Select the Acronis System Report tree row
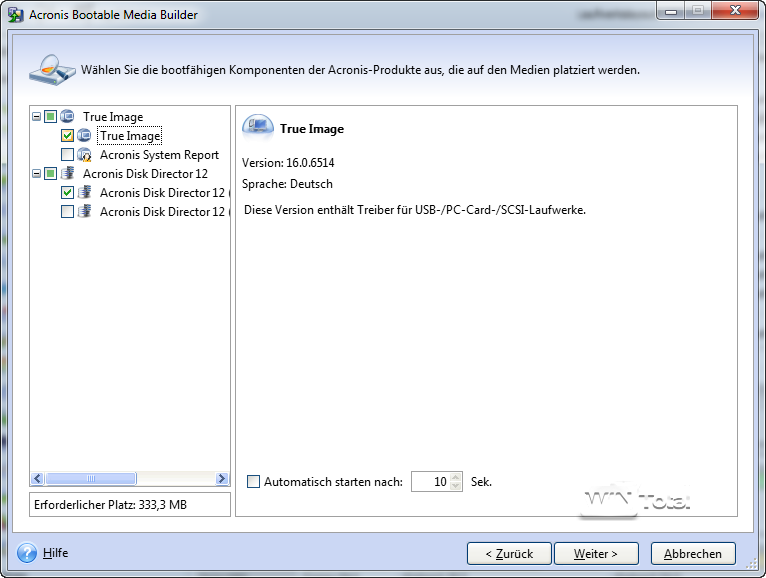 159,155
